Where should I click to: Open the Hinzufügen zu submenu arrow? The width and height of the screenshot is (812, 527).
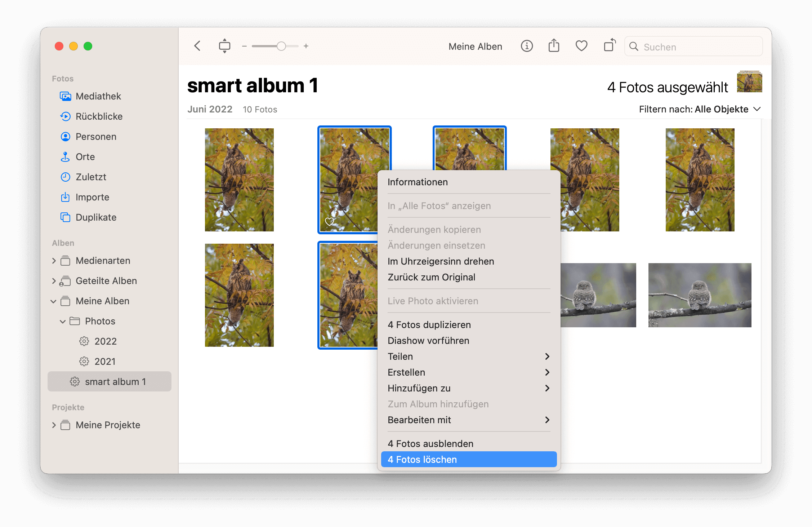coord(547,388)
